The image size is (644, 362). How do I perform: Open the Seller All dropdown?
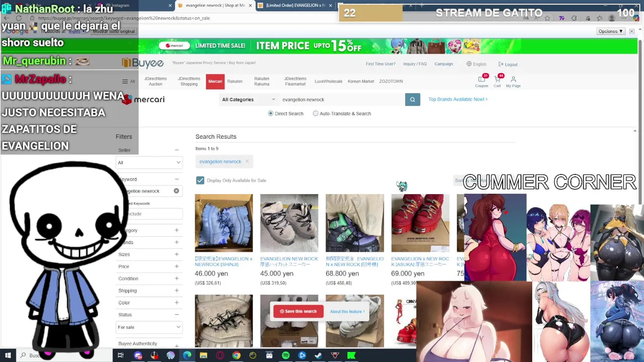[149, 162]
